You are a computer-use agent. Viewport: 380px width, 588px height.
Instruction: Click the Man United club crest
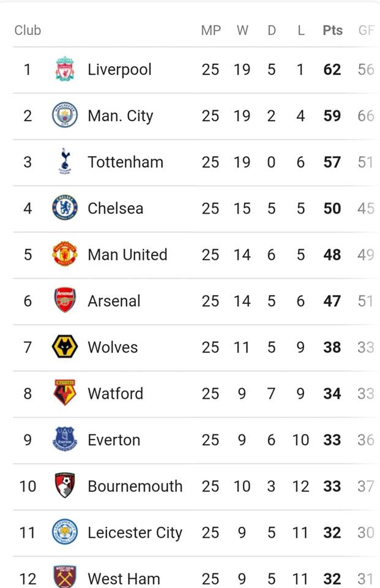click(65, 254)
